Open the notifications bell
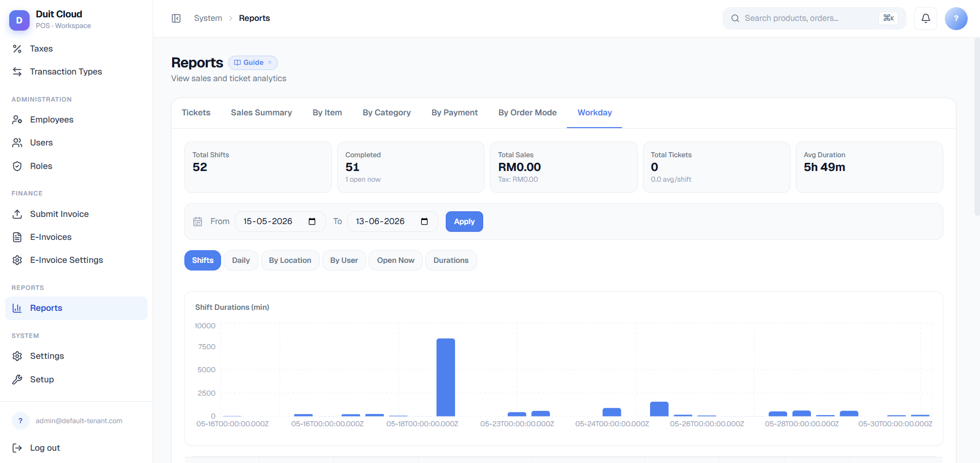The image size is (980, 463). (925, 18)
